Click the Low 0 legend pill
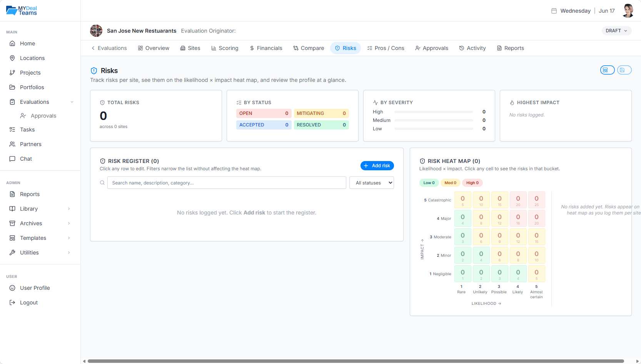This screenshot has width=641, height=364. pyautogui.click(x=429, y=183)
